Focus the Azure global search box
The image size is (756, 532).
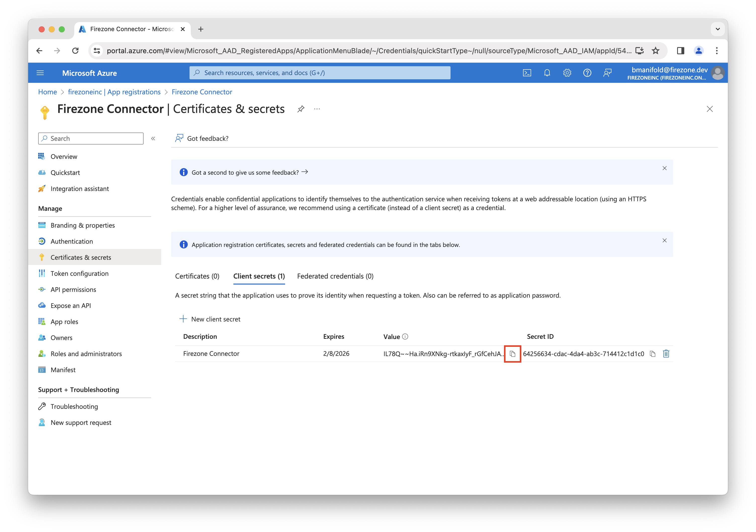[319, 73]
